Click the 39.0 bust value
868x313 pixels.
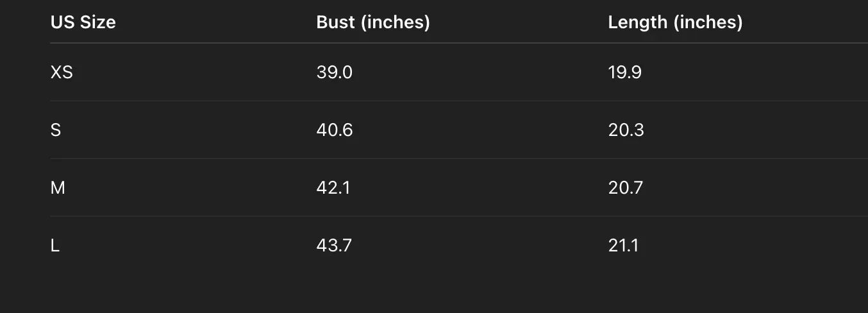[x=334, y=72]
